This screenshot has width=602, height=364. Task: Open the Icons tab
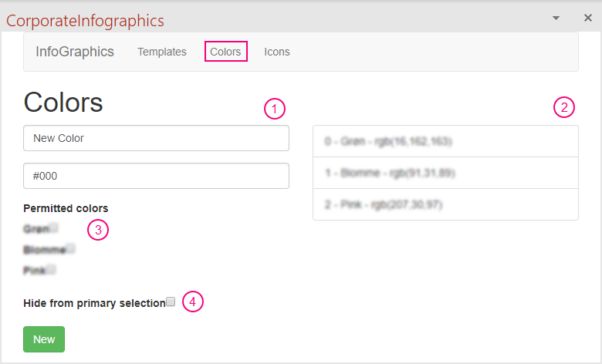277,52
